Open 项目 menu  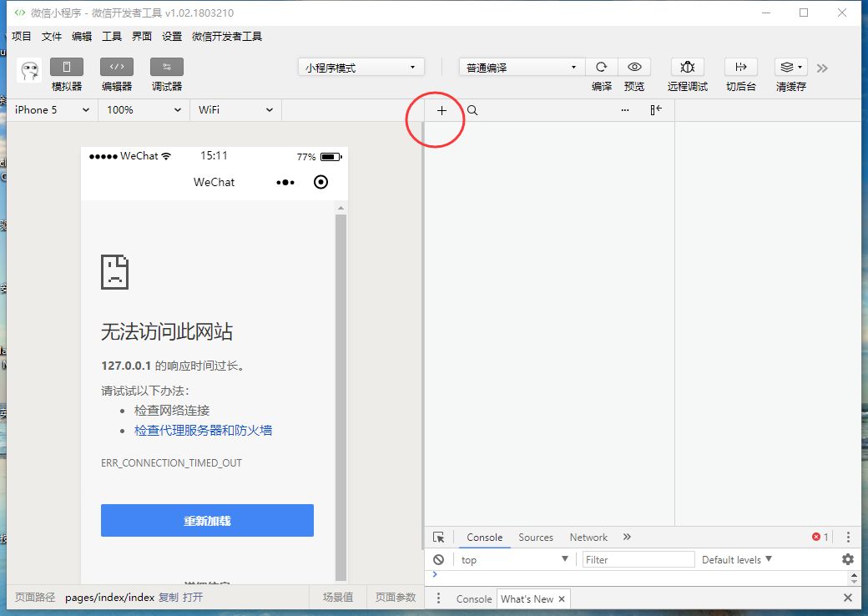coord(22,37)
